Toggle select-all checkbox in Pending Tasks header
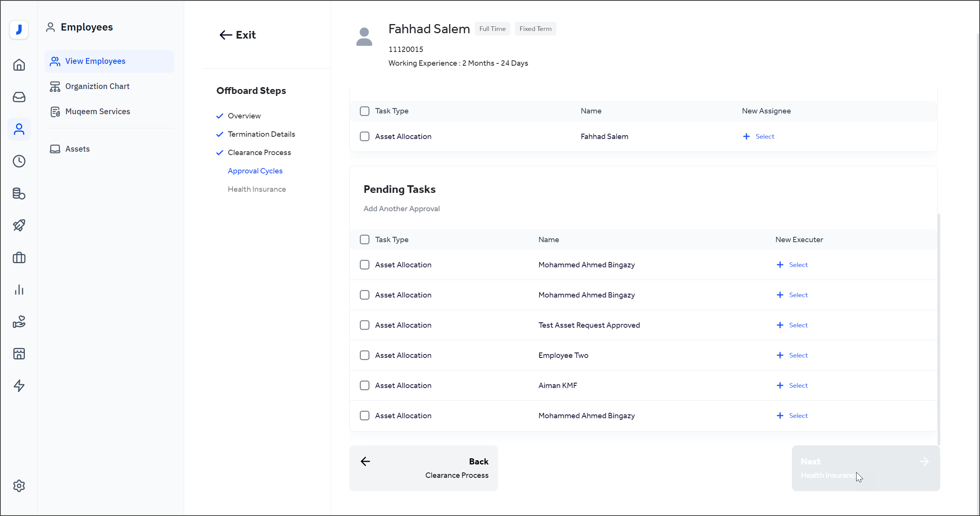 (x=365, y=239)
